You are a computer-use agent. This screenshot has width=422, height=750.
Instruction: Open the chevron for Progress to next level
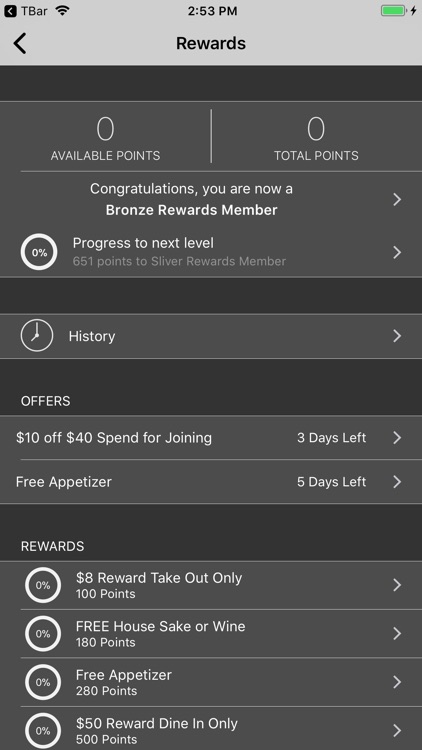pyautogui.click(x=397, y=252)
